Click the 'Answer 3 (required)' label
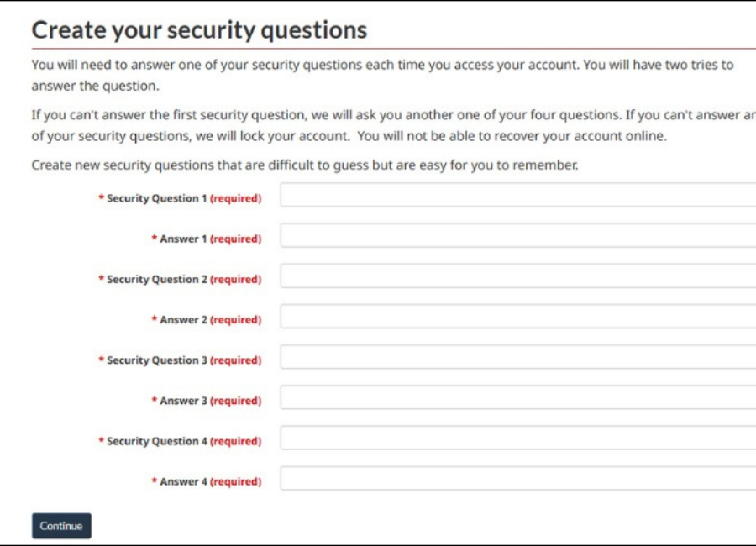Viewport: 756px width, 546px height. pos(207,401)
